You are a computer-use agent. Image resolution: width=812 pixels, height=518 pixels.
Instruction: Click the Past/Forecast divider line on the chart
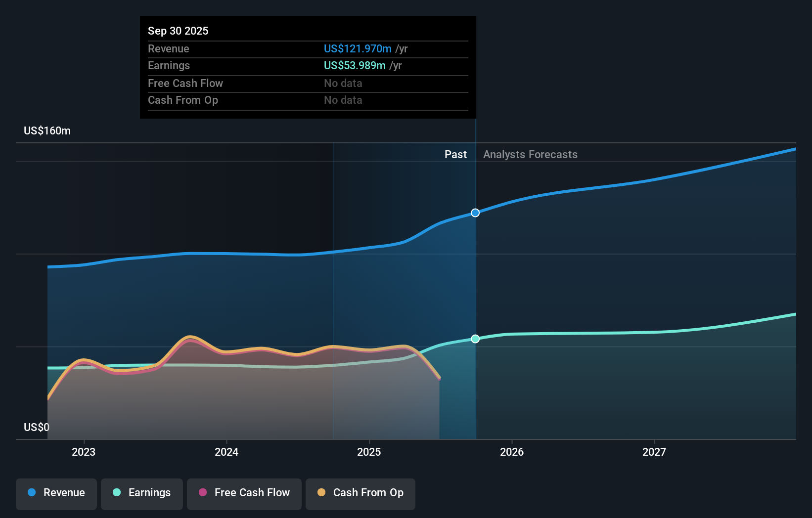click(x=475, y=277)
